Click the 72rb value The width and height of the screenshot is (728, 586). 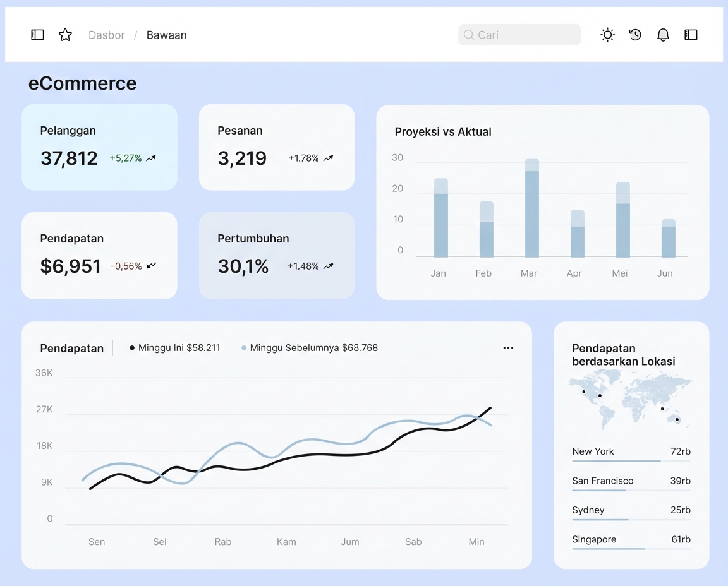click(x=681, y=451)
